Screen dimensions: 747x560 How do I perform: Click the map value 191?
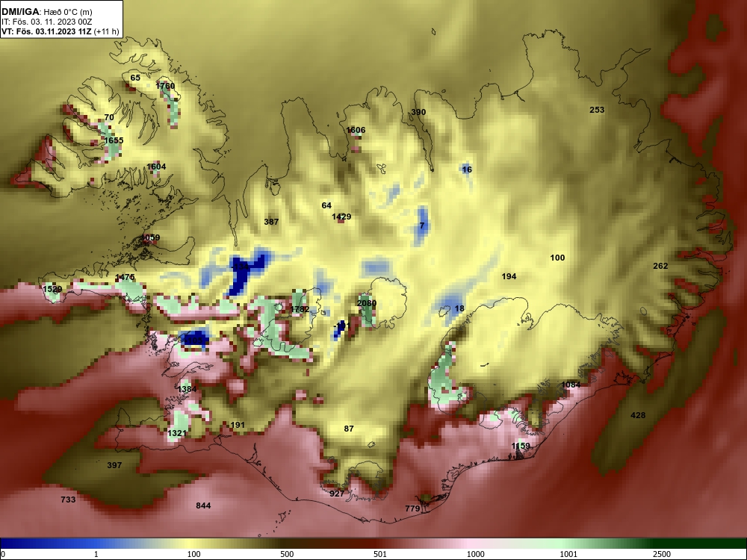click(238, 426)
